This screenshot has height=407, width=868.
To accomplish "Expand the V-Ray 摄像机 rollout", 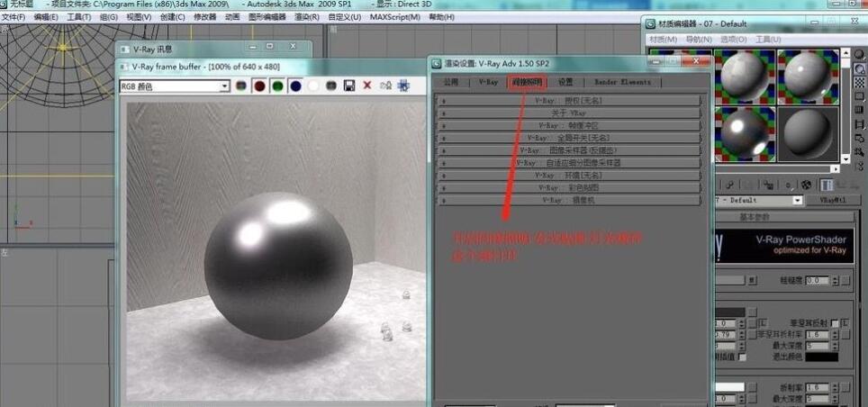I will pos(568,201).
